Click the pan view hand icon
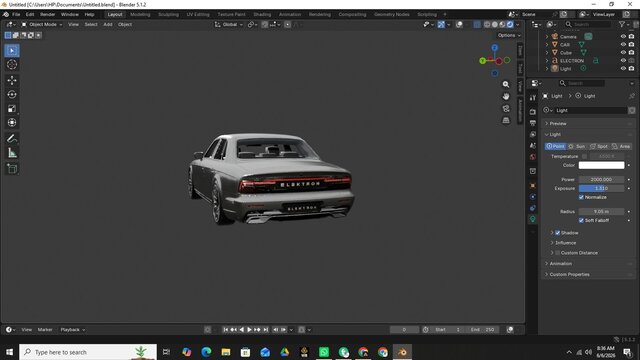 click(x=506, y=96)
